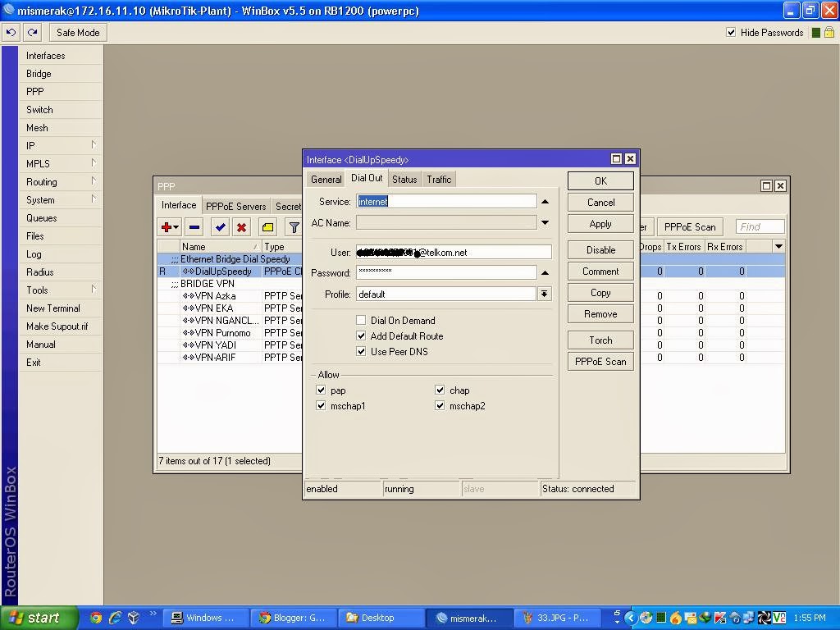Click the Copy button in dialog
Screen dimensions: 840x630
[600, 293]
